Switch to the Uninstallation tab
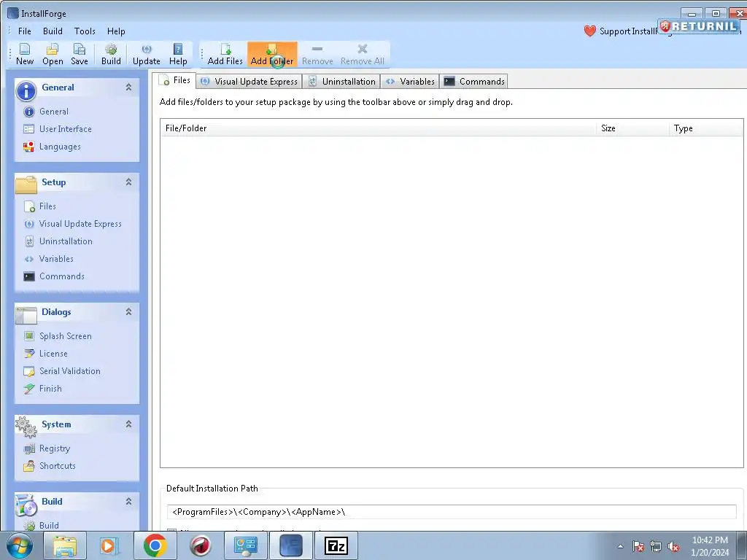The width and height of the screenshot is (747, 560). (x=341, y=82)
